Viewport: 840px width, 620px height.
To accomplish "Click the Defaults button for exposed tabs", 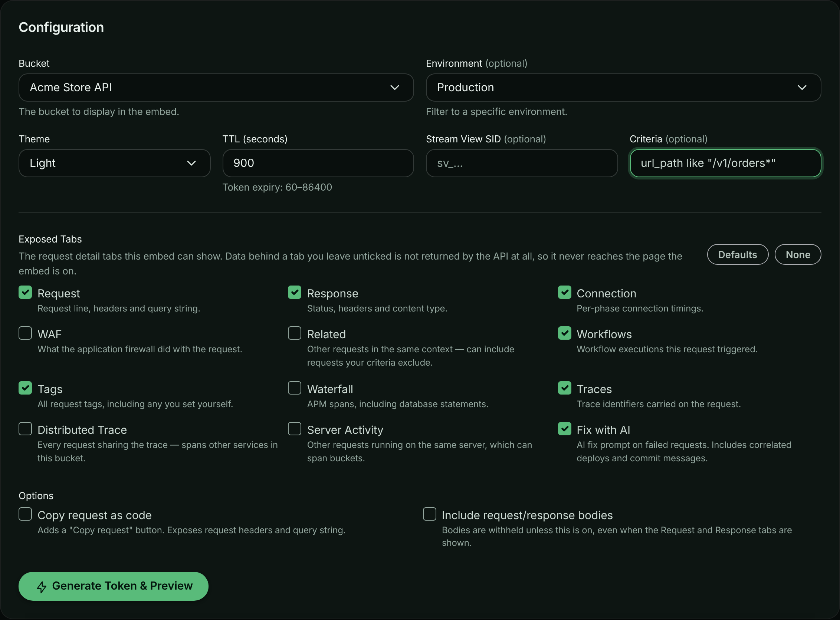I will click(738, 254).
